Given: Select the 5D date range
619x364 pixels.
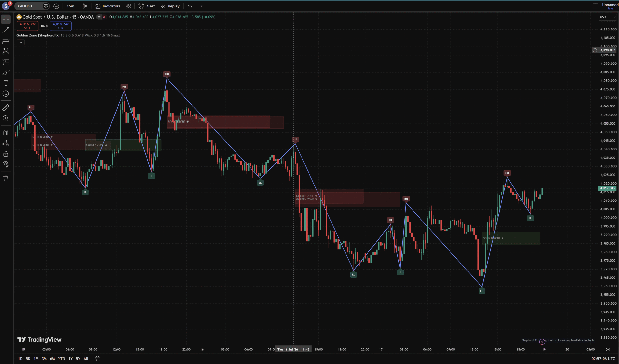Looking at the screenshot, I should [28, 359].
